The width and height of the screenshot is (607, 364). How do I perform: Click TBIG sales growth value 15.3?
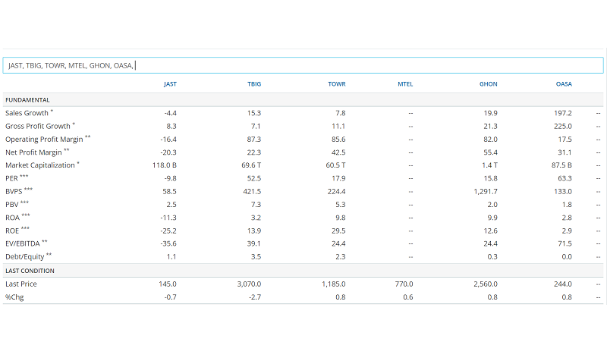pyautogui.click(x=254, y=113)
